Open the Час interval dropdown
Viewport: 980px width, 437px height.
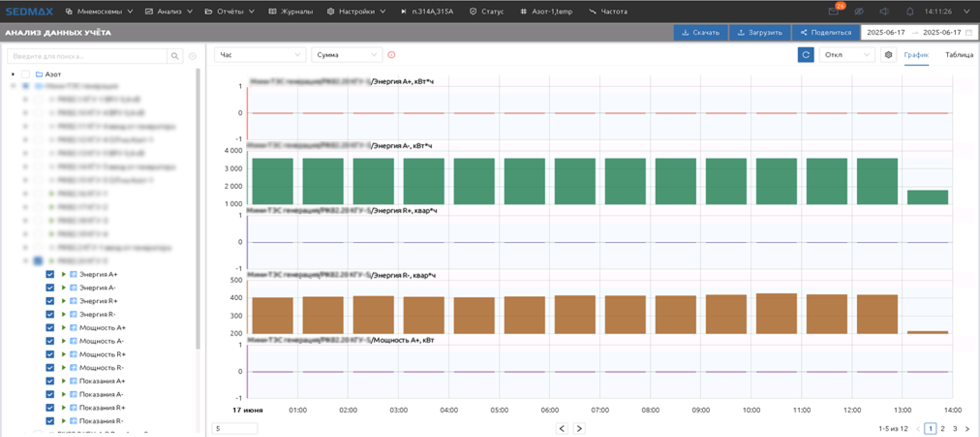point(260,55)
